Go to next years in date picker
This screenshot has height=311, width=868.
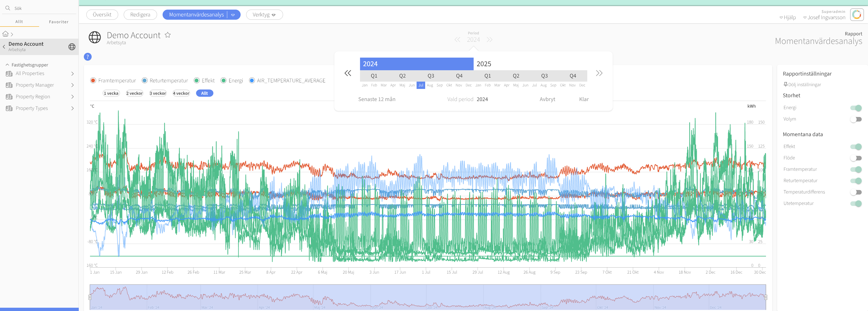tap(599, 73)
